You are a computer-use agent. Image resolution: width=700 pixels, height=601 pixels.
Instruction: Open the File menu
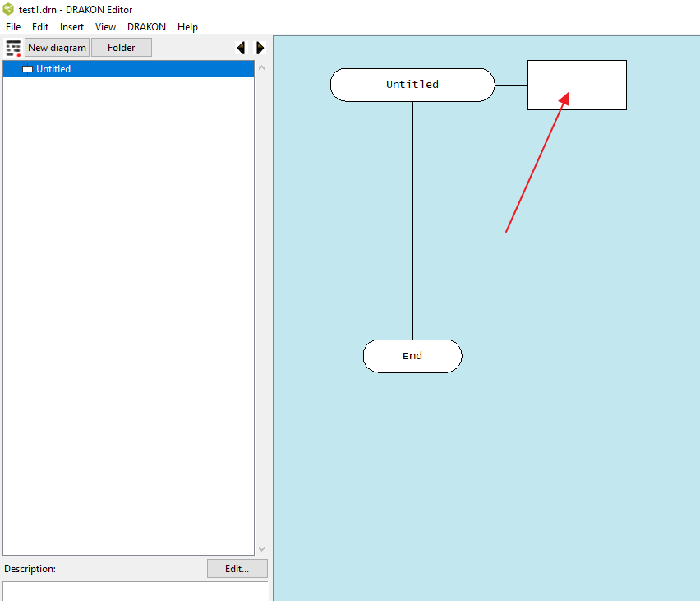coord(13,27)
